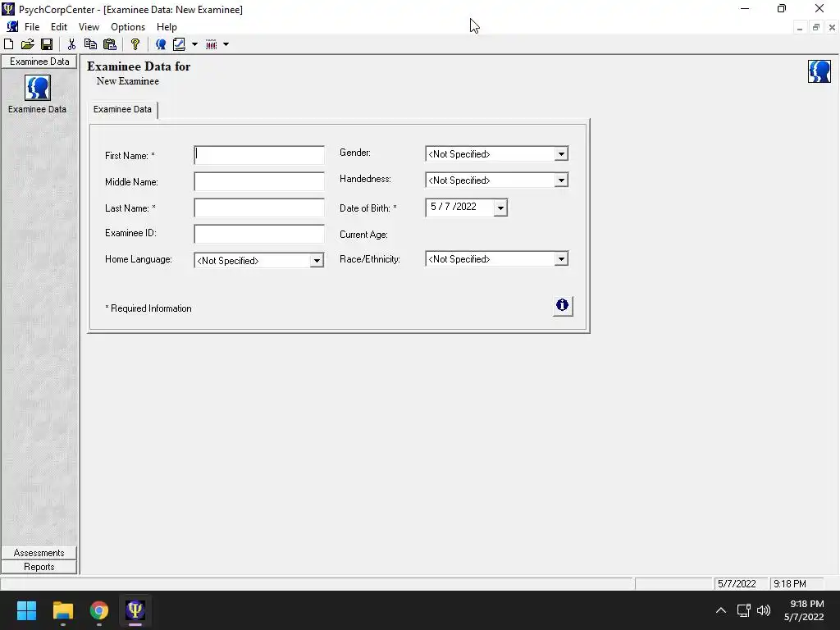Open the assessment icon dropdown arrow
Image resolution: width=840 pixels, height=630 pixels.
(x=194, y=44)
